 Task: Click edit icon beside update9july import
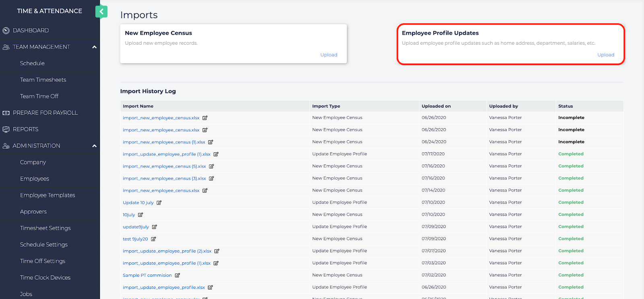[155, 227]
